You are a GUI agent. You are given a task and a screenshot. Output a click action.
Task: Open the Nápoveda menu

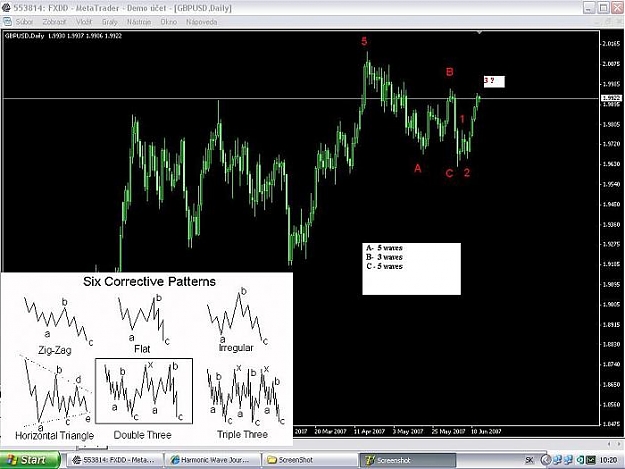pos(202,22)
